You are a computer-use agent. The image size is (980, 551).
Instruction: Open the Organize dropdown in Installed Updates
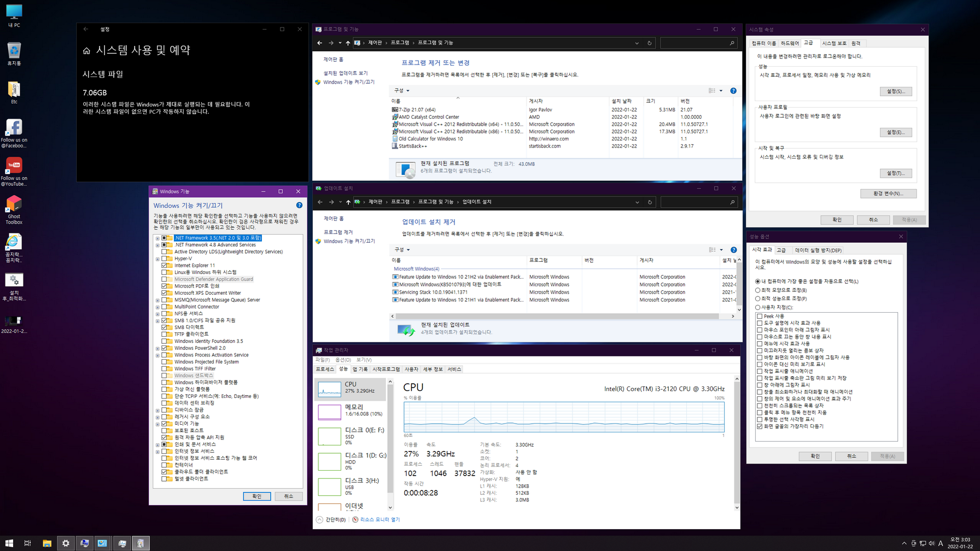pos(402,250)
